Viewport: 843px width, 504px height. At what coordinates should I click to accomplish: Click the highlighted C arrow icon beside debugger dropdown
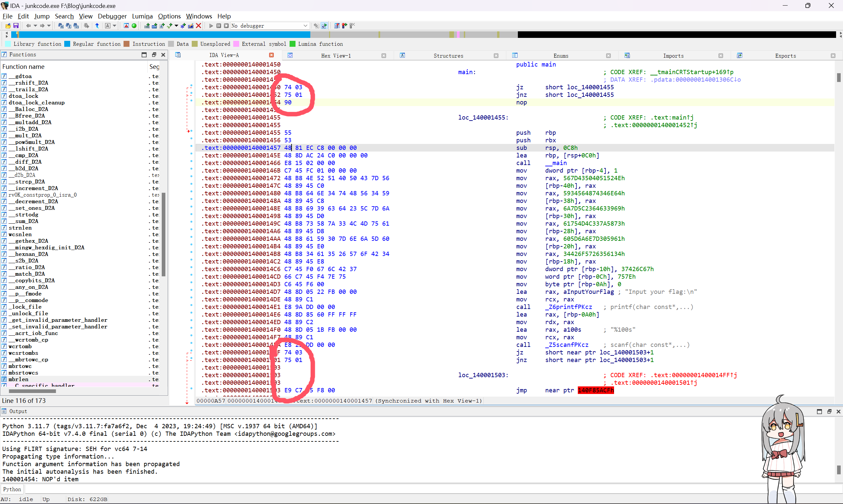(x=324, y=26)
